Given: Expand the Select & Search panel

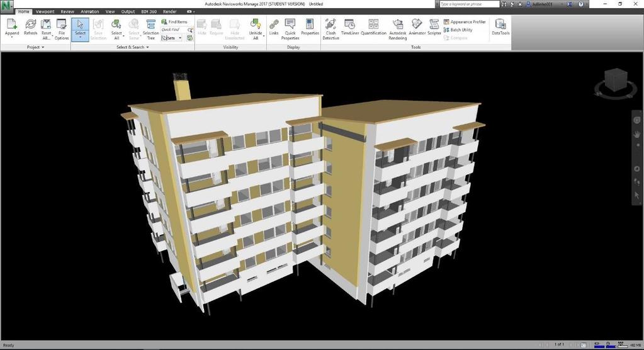Looking at the screenshot, I should (132, 47).
